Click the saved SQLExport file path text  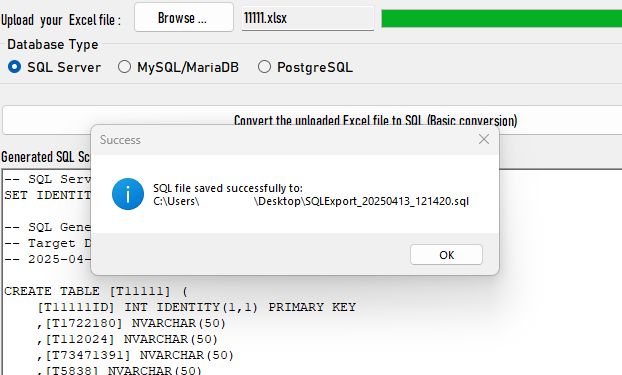pos(311,201)
